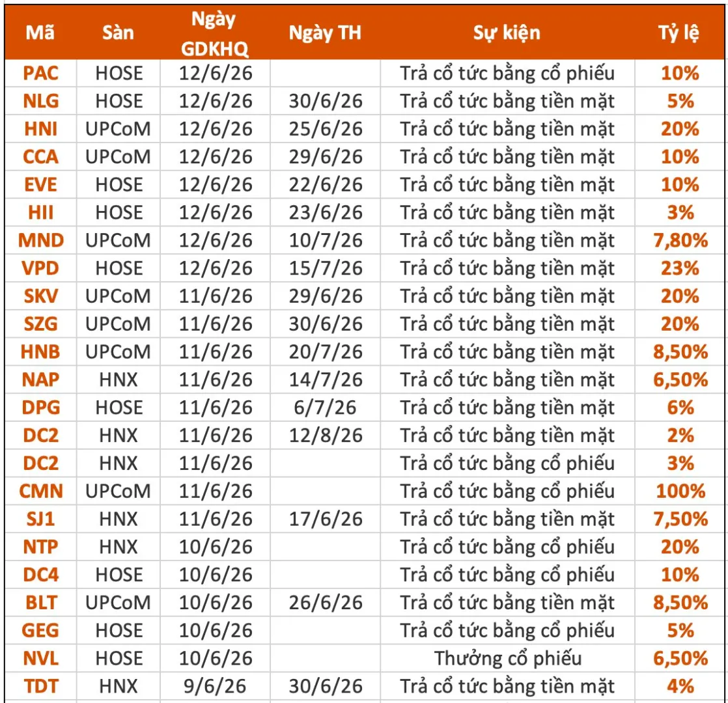Click the Sàn column header
This screenshot has width=728, height=703.
pos(118,33)
